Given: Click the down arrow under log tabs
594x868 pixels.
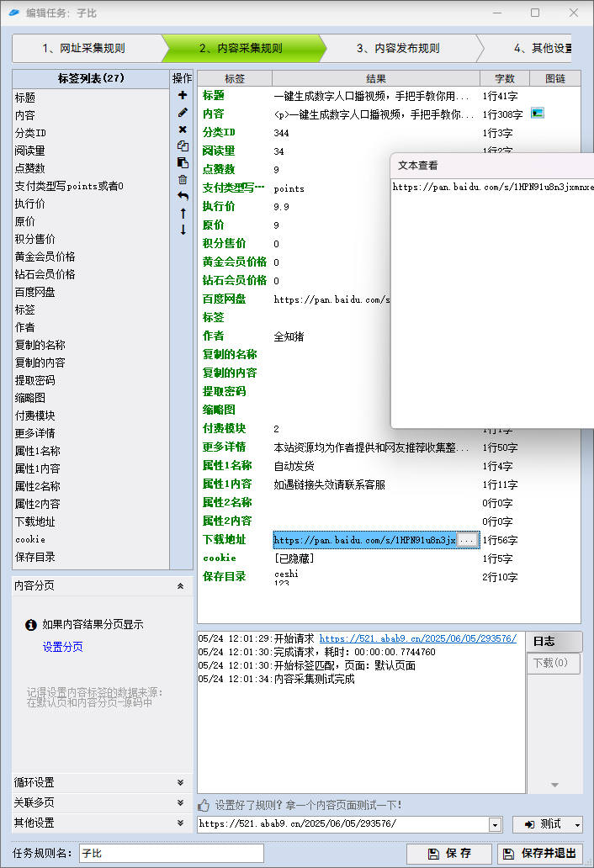Looking at the screenshot, I should click(554, 785).
